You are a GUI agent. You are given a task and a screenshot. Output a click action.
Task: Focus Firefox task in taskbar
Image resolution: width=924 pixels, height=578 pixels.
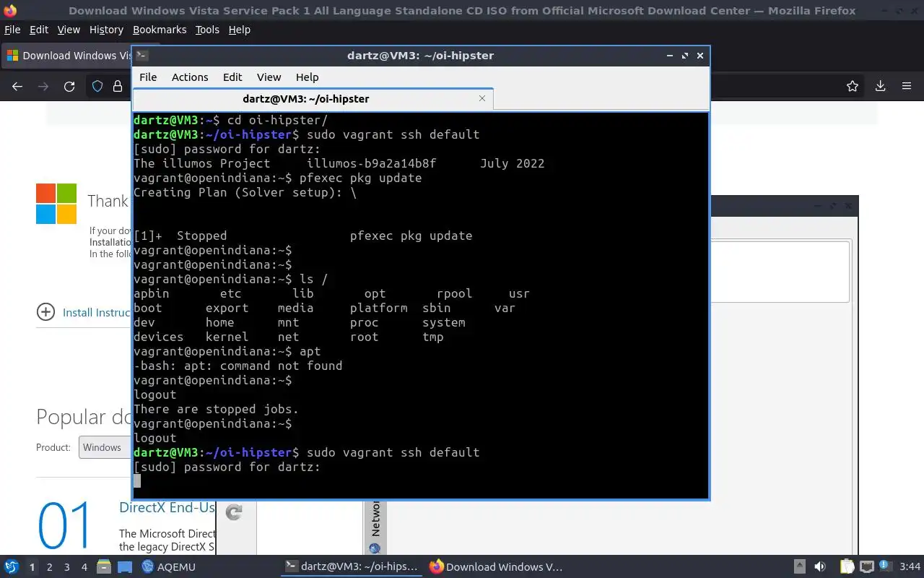pos(496,566)
